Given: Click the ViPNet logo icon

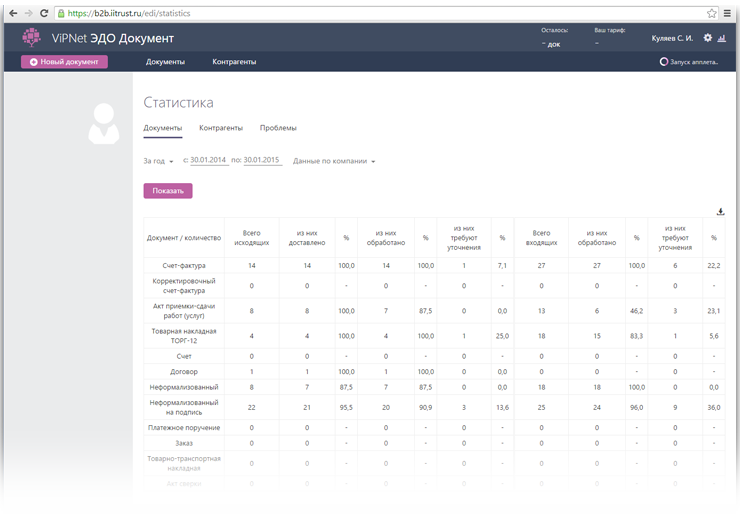Looking at the screenshot, I should [x=33, y=38].
